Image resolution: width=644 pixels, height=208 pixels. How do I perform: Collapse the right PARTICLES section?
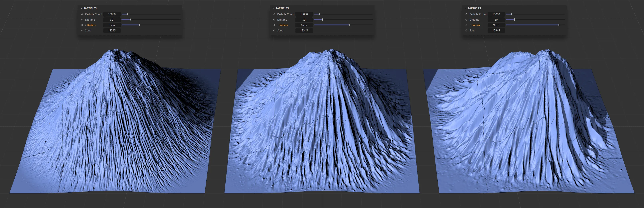click(x=466, y=8)
